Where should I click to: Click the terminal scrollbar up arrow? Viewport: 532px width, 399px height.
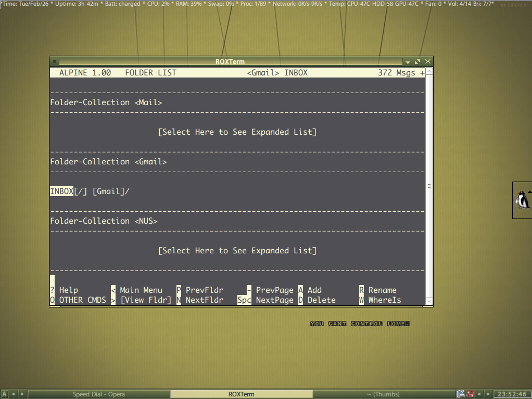pos(429,71)
